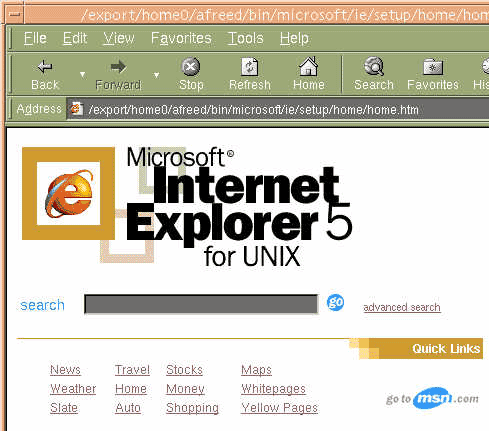The height and width of the screenshot is (431, 489).
Task: Click the 'Address' label
Action: (x=39, y=109)
